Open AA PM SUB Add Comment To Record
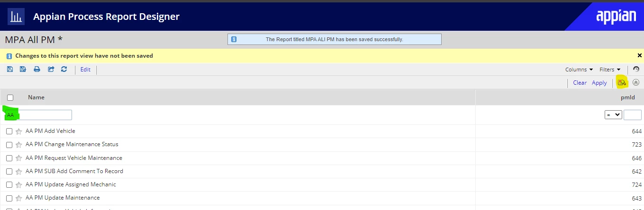Image resolution: width=644 pixels, height=210 pixels. coord(74,171)
